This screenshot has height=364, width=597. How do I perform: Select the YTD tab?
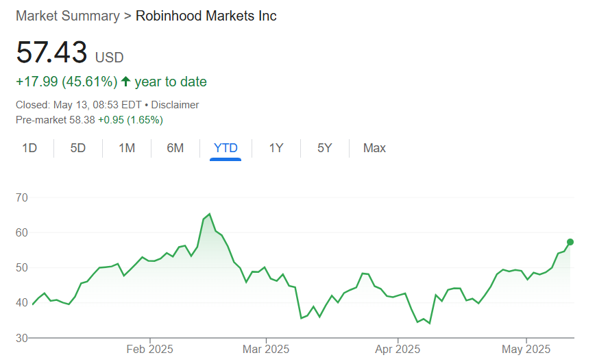coord(226,148)
